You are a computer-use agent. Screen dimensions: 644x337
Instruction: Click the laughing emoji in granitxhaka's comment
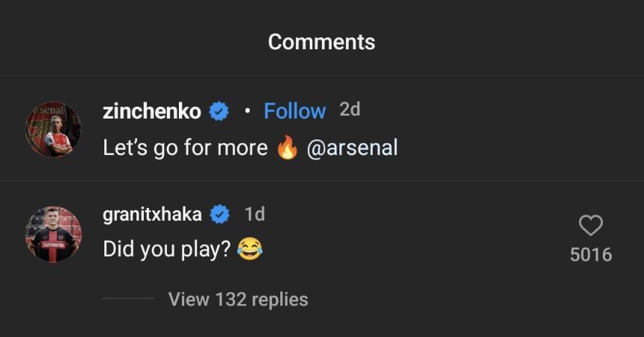pyautogui.click(x=250, y=249)
